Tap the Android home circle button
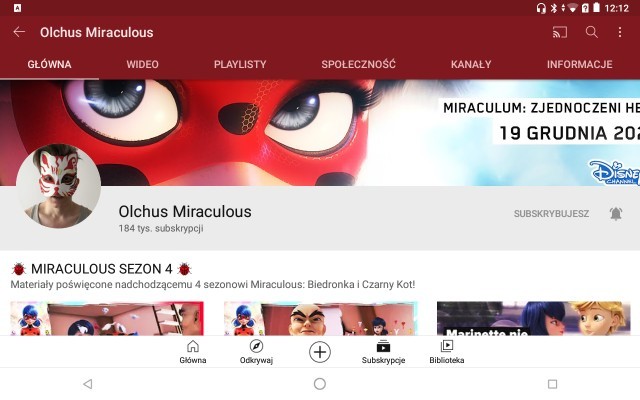The height and width of the screenshot is (400, 640). click(320, 384)
